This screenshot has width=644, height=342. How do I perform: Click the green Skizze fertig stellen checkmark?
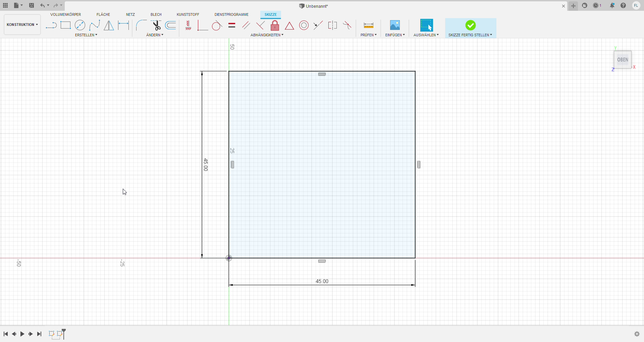coord(470,25)
